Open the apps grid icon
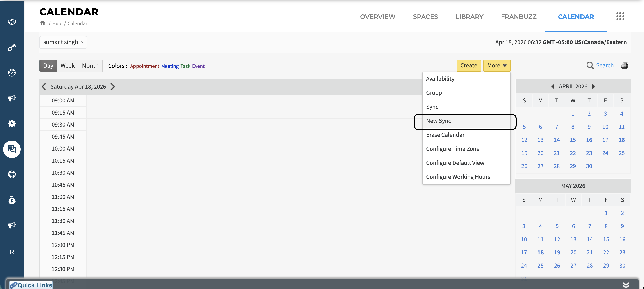The height and width of the screenshot is (289, 644). pos(620,16)
